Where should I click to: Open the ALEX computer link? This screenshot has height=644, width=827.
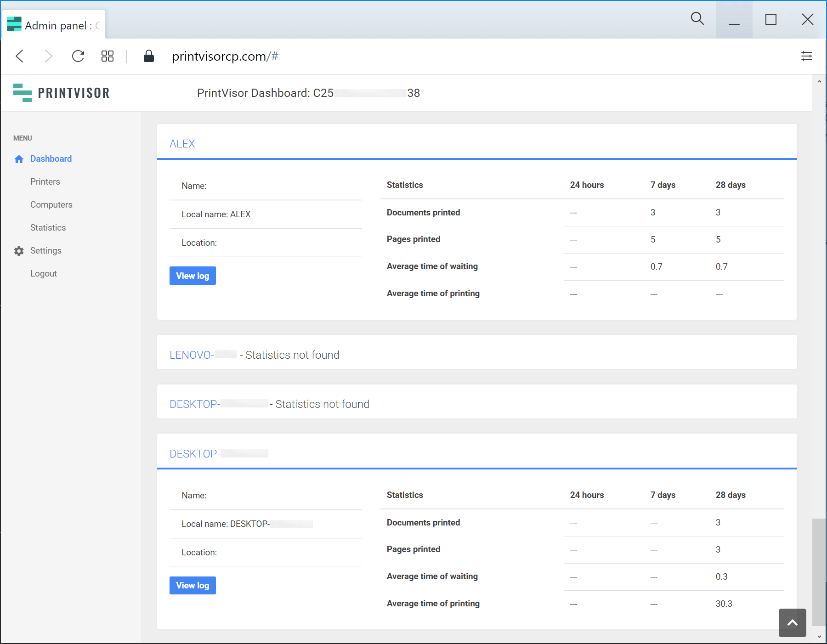pyautogui.click(x=182, y=144)
